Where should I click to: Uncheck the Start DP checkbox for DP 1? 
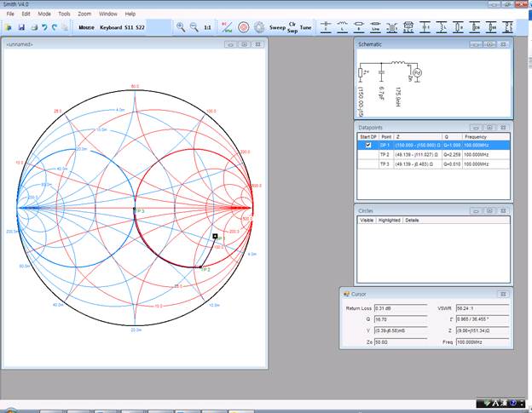pyautogui.click(x=368, y=145)
